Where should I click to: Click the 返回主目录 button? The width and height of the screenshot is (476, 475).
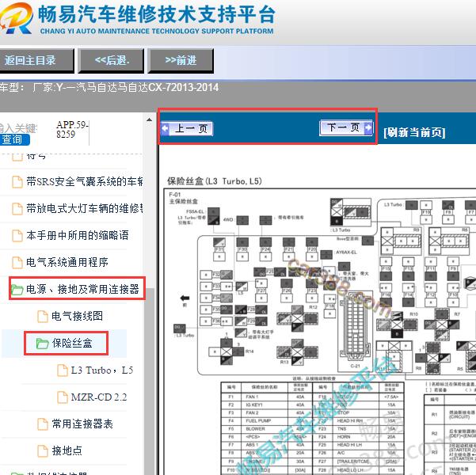tap(36, 61)
